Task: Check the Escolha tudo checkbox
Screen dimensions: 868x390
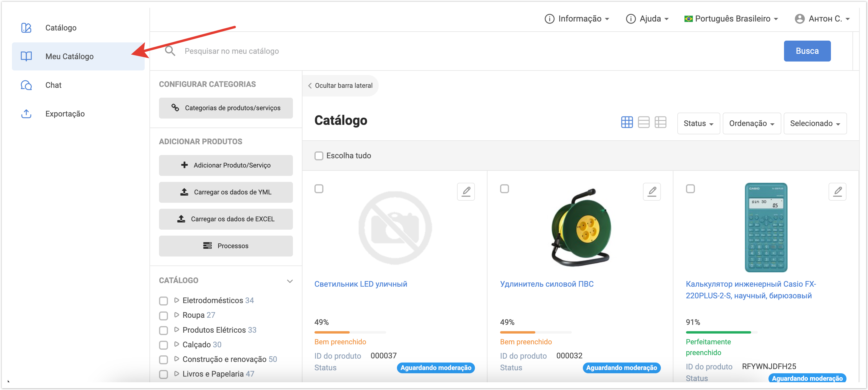Action: [319, 156]
